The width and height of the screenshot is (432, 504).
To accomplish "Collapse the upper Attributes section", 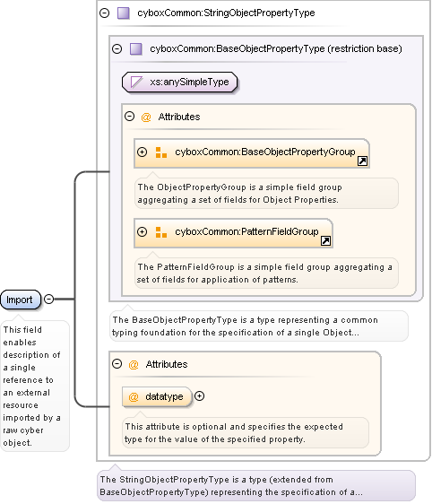I will 129,116.
